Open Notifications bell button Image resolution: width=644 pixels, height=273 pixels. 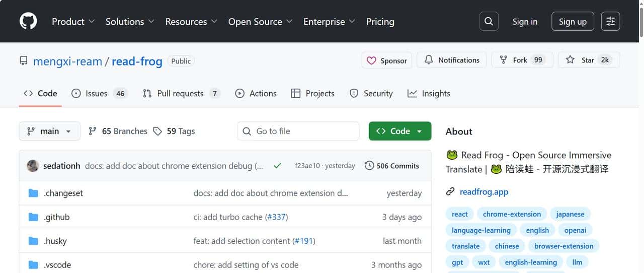pos(452,60)
